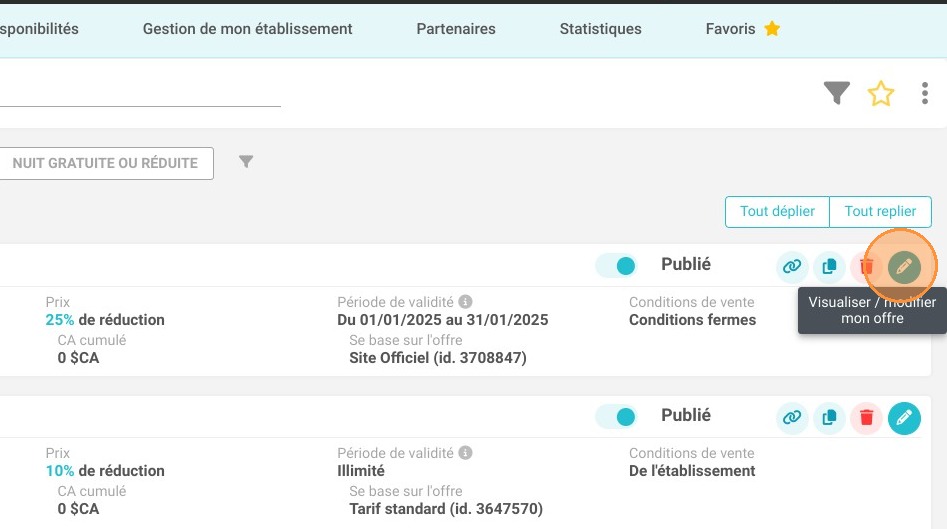Duplicate the 10% réduction offer

829,417
